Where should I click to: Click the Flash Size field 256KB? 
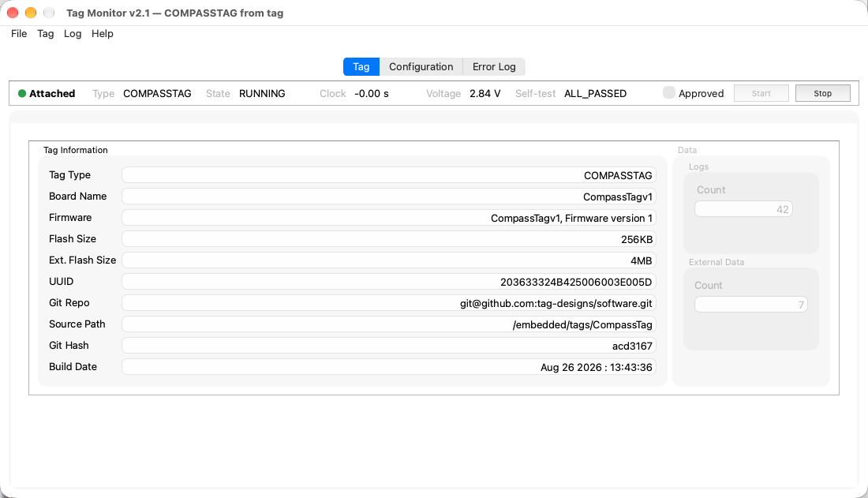tap(388, 239)
